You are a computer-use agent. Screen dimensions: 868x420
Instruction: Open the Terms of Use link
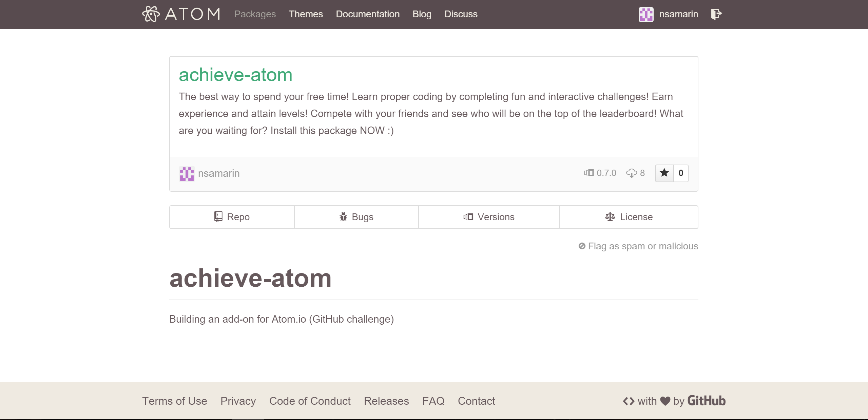pyautogui.click(x=174, y=401)
